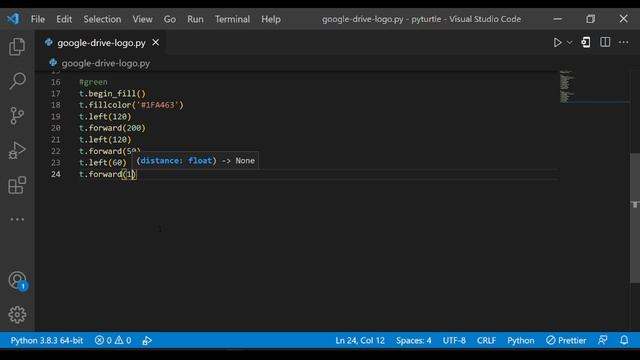Open the Extensions view
Screen dimensions: 640x360
(x=17, y=185)
